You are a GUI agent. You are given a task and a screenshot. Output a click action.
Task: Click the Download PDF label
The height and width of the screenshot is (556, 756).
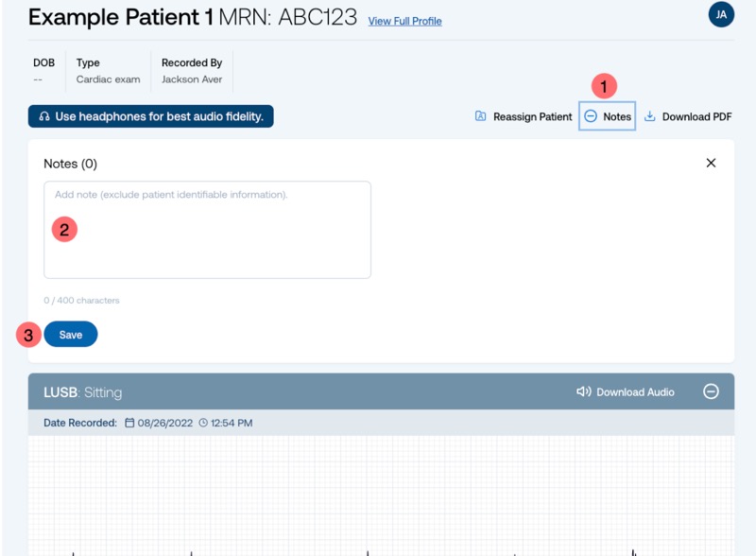(696, 117)
